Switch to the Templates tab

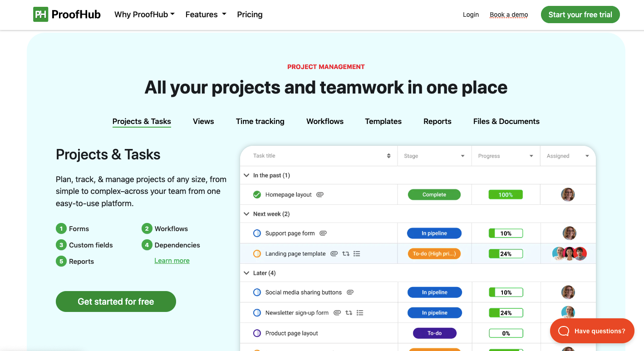coord(383,121)
